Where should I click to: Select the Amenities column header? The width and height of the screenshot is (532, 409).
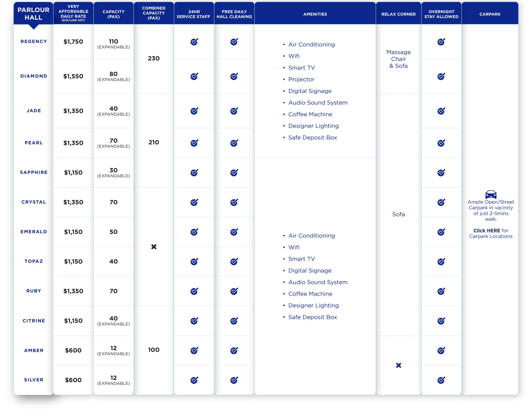coord(315,14)
